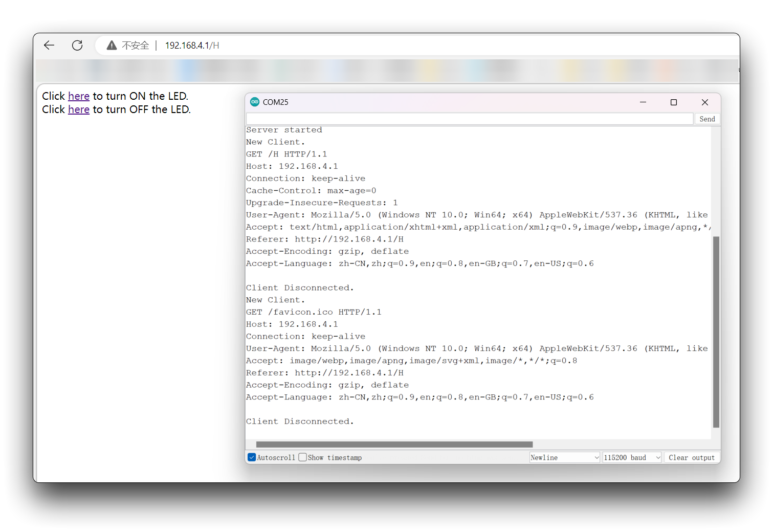Viewport: 773px width, 532px height.
Task: Click 'Upgrade-Insecure-Requests: 1' log line
Action: point(322,203)
